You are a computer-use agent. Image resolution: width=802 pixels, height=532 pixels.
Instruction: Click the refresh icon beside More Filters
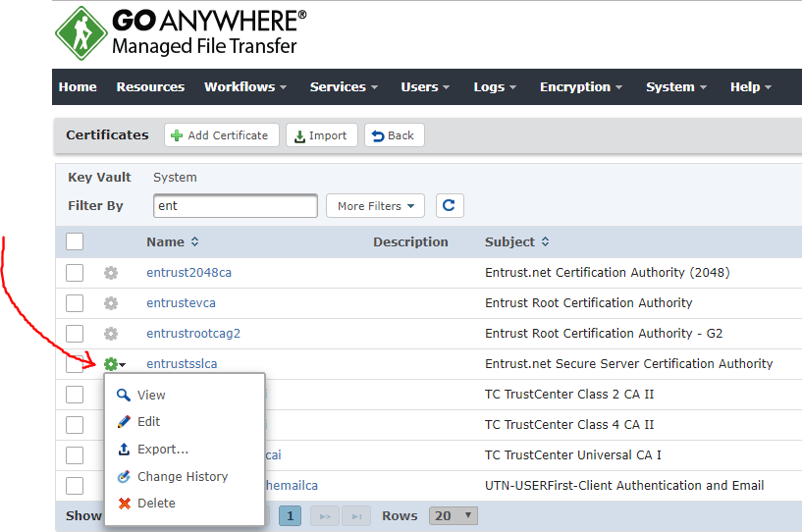click(x=450, y=206)
